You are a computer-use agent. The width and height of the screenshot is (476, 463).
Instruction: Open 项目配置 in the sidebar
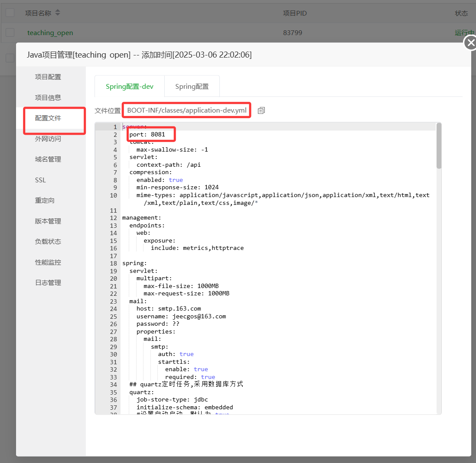pyautogui.click(x=48, y=77)
